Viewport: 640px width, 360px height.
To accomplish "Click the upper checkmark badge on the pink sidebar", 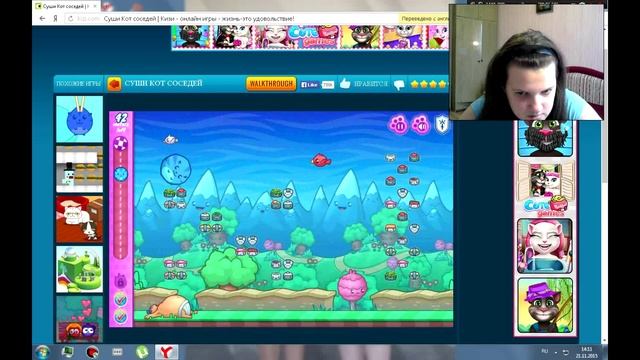I will tap(120, 300).
